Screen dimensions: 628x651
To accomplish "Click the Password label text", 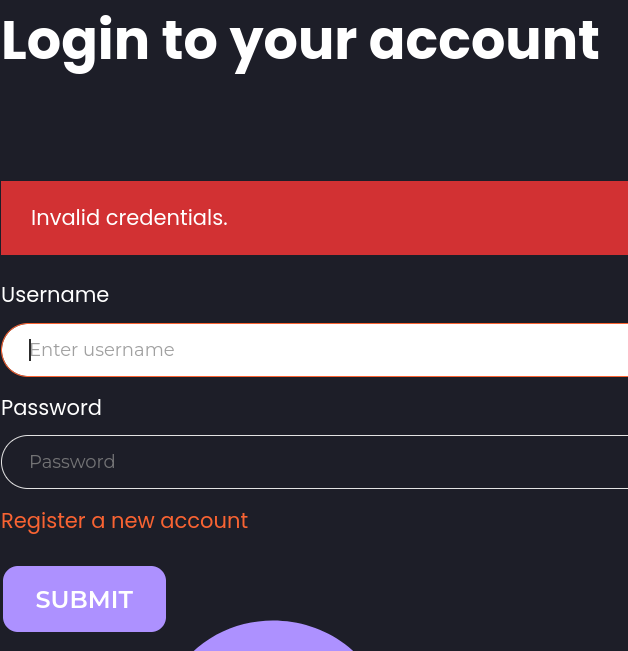I will click(51, 408).
